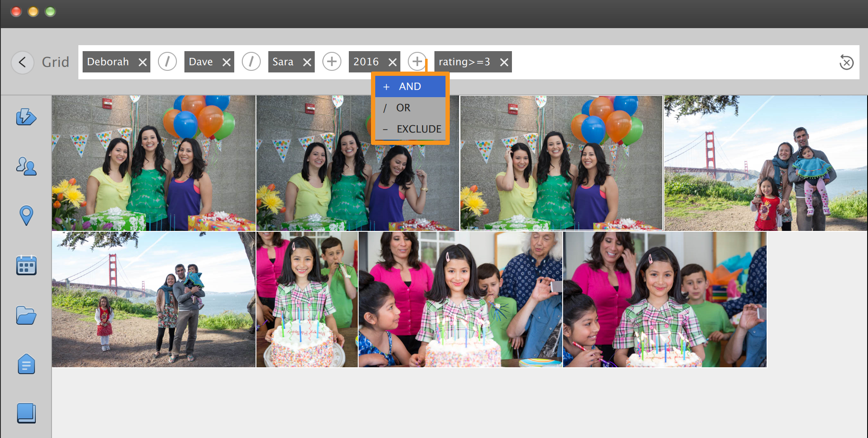Open the Date calendar icon
The image size is (868, 438).
click(26, 265)
